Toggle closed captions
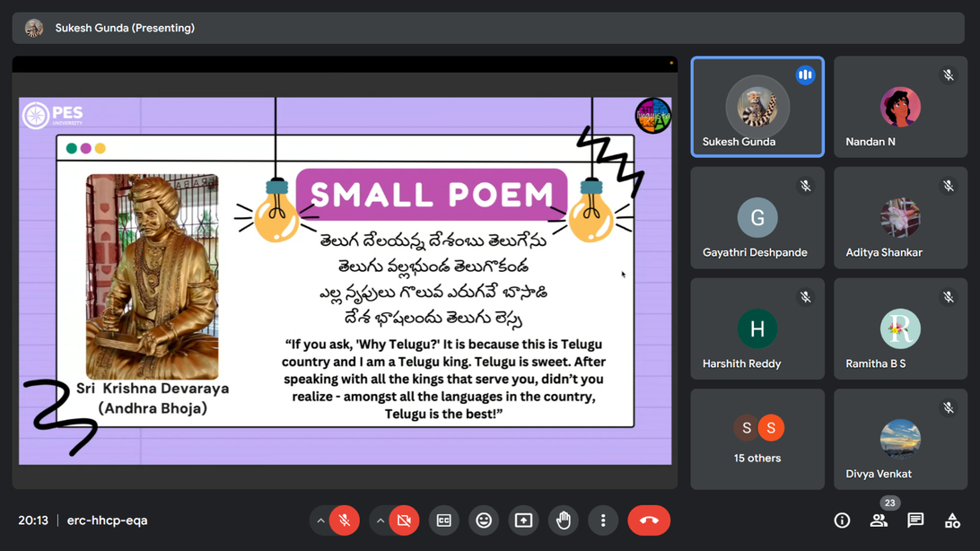This screenshot has height=551, width=980. [x=443, y=520]
